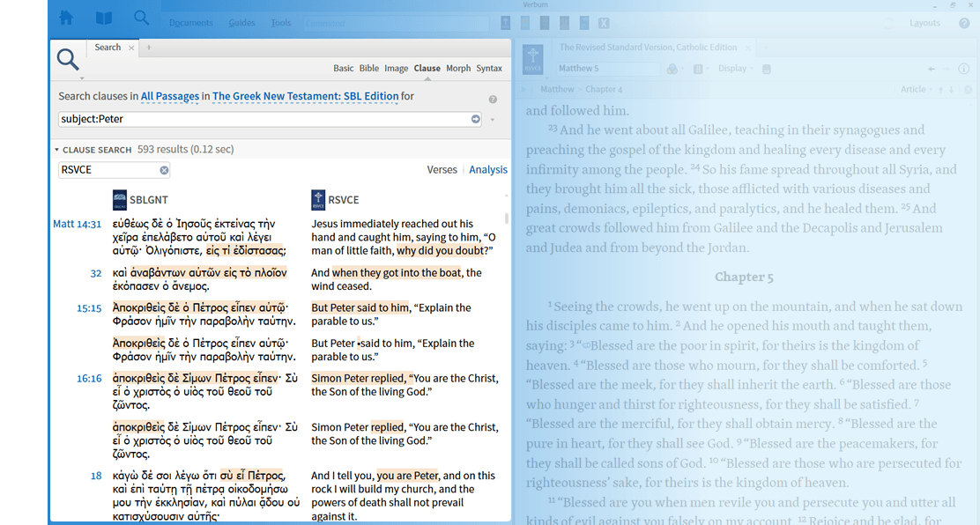Screen dimensions: 980x525
Task: Open the RSVCE panel menu cover icon
Action: click(532, 59)
